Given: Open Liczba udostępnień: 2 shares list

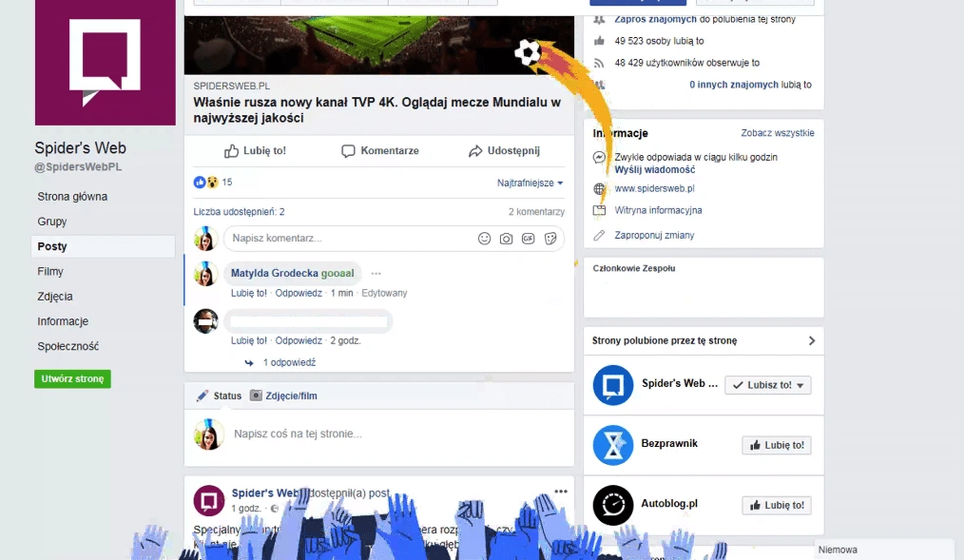Looking at the screenshot, I should tap(240, 211).
